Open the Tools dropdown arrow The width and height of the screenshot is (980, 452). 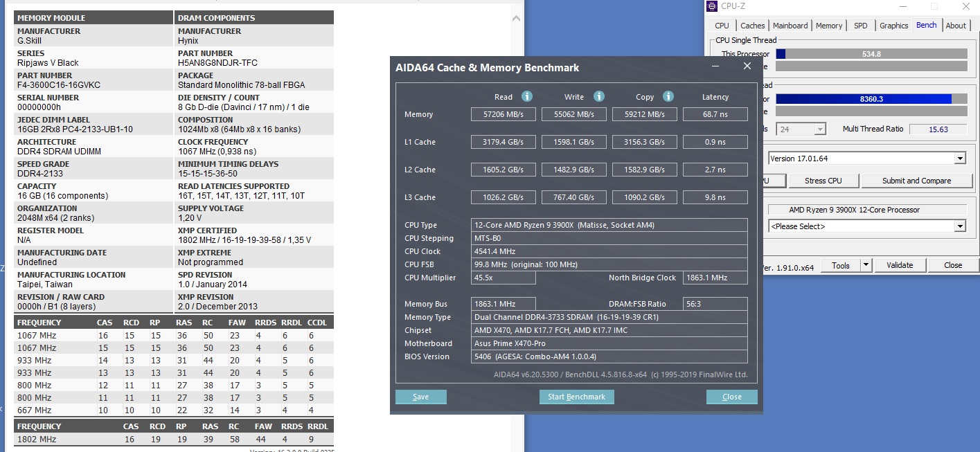[x=866, y=265]
